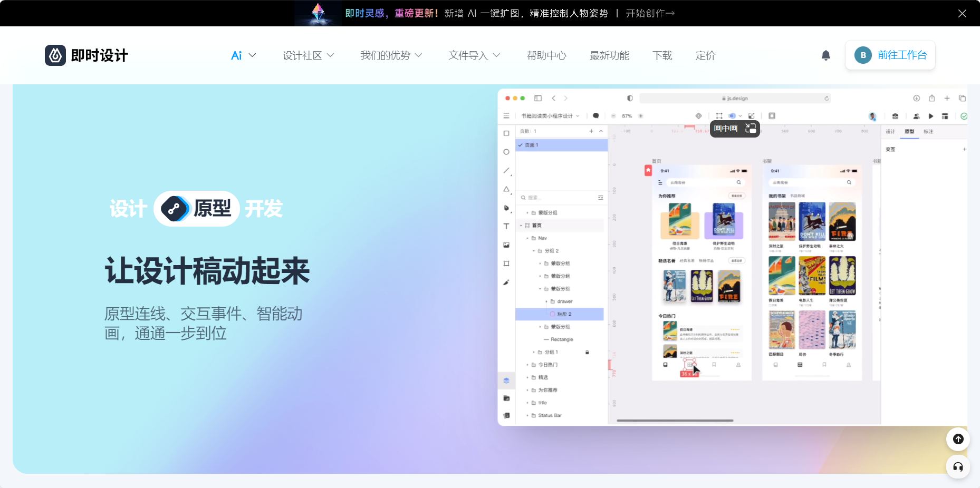Close the top announcement banner
The image size is (980, 488).
coord(962,13)
